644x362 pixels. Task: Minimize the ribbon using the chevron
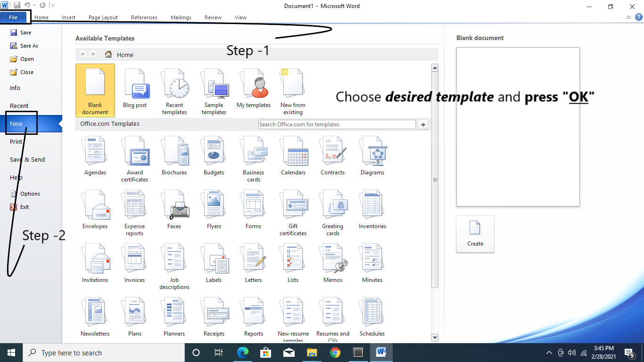[628, 17]
